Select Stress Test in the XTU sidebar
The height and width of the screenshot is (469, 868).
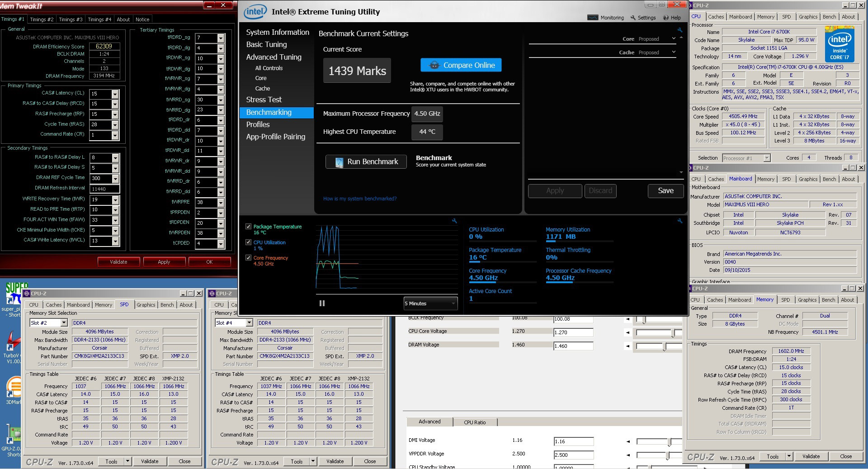click(x=264, y=99)
